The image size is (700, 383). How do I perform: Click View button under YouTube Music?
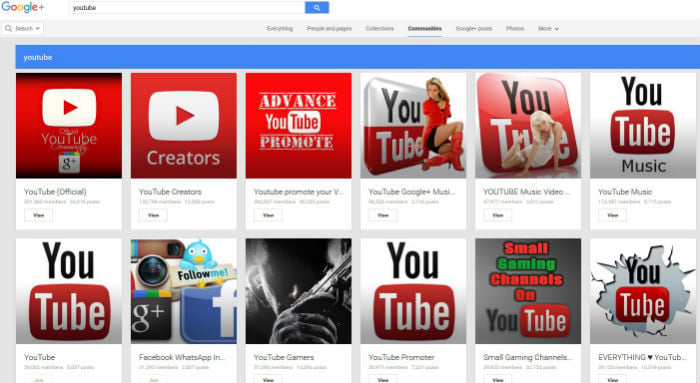pyautogui.click(x=612, y=215)
